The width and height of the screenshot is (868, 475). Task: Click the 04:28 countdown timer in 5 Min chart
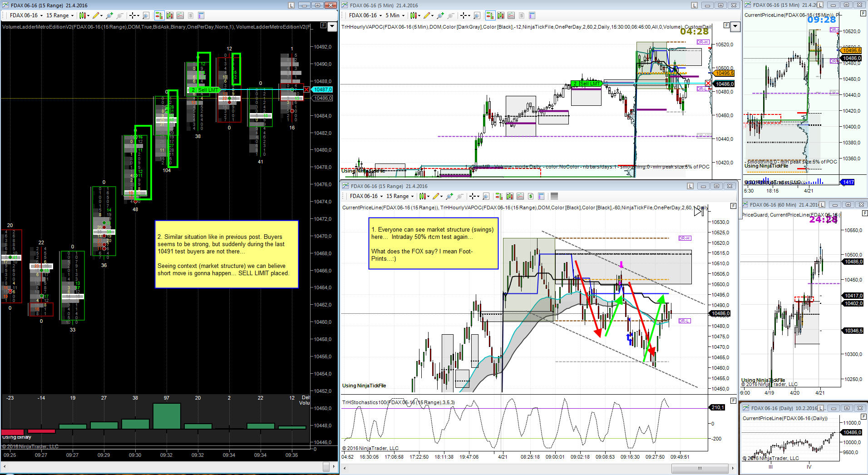[695, 31]
